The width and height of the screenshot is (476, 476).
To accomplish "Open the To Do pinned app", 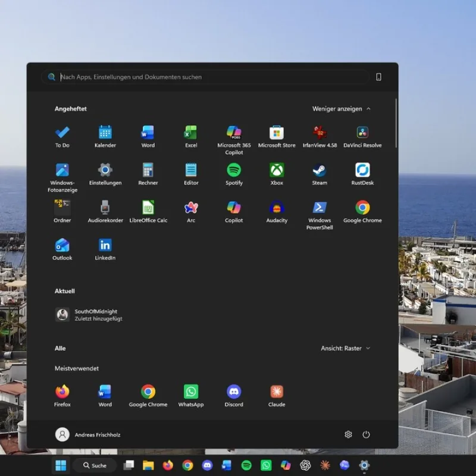I will (x=62, y=137).
